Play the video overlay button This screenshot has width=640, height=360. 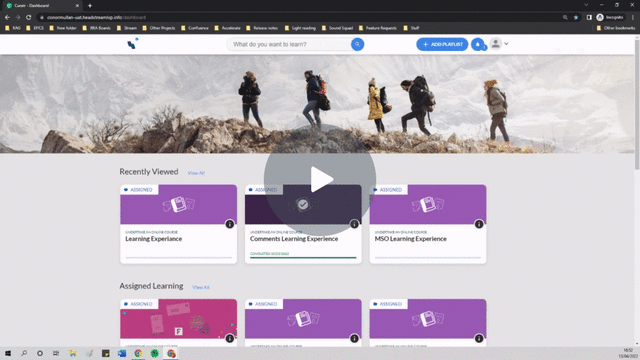tap(320, 180)
